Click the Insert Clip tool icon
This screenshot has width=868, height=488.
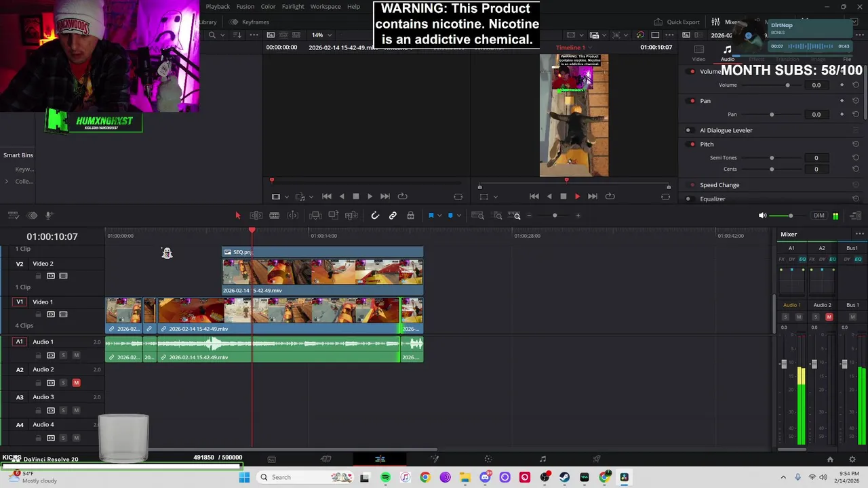(x=315, y=216)
